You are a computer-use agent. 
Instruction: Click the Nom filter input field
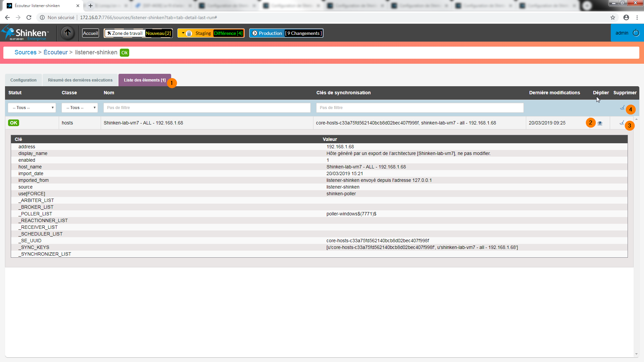[x=207, y=108]
